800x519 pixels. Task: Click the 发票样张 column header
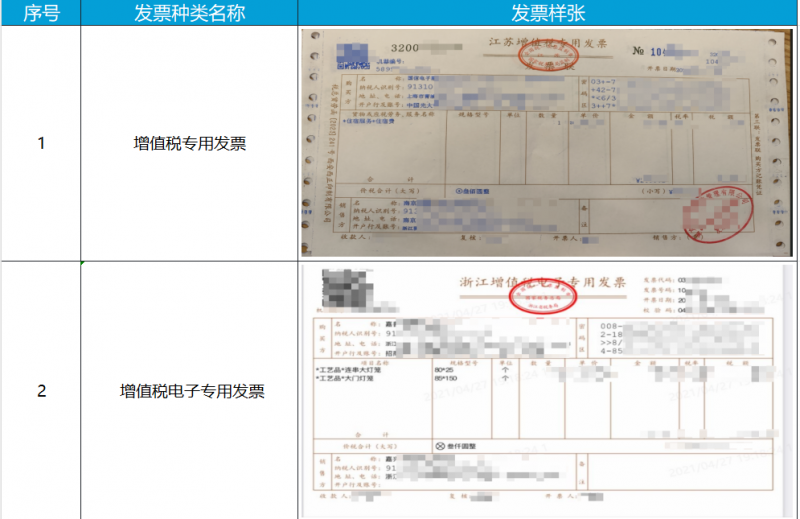click(x=547, y=13)
